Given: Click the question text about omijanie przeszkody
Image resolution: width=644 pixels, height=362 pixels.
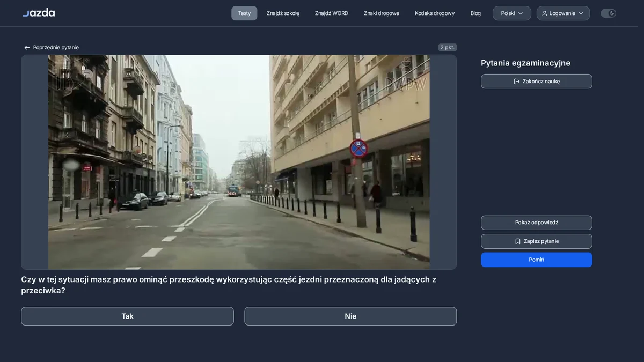Looking at the screenshot, I should pyautogui.click(x=229, y=285).
